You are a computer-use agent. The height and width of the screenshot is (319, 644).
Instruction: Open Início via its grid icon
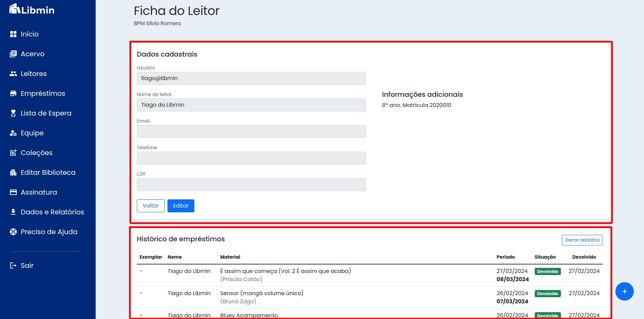13,34
